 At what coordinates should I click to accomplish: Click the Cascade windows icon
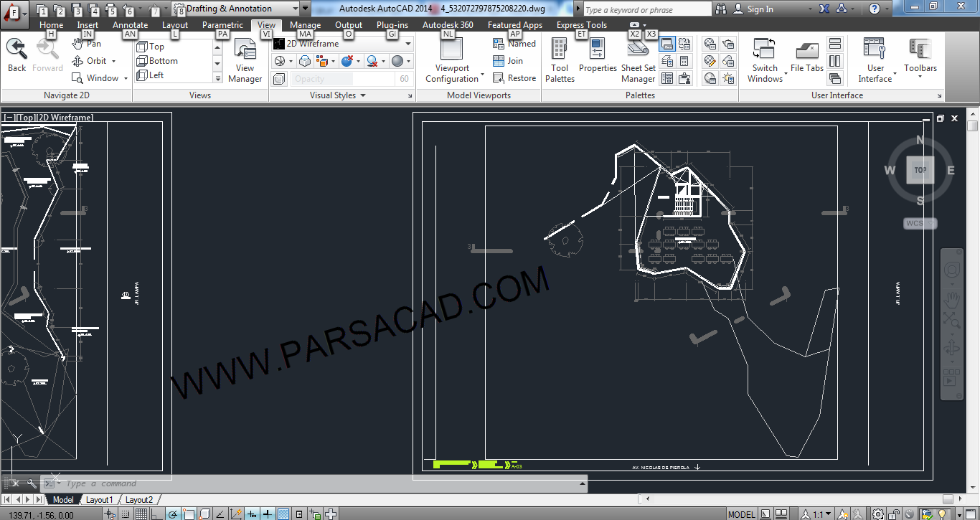835,78
